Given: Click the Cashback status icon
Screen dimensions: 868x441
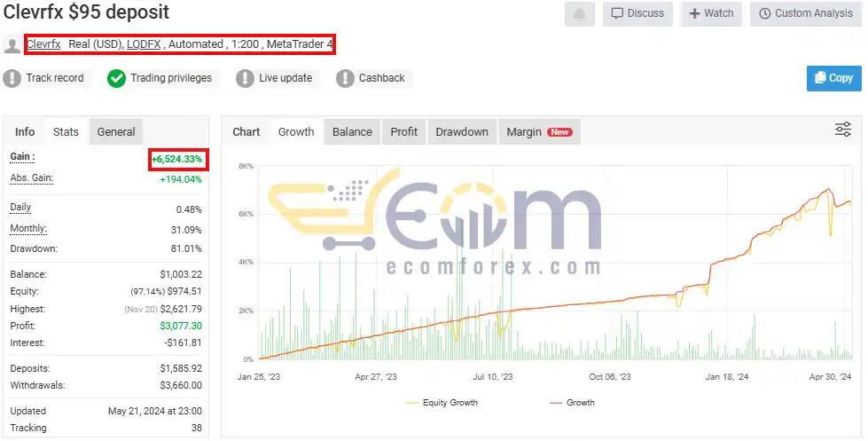Looking at the screenshot, I should (345, 78).
